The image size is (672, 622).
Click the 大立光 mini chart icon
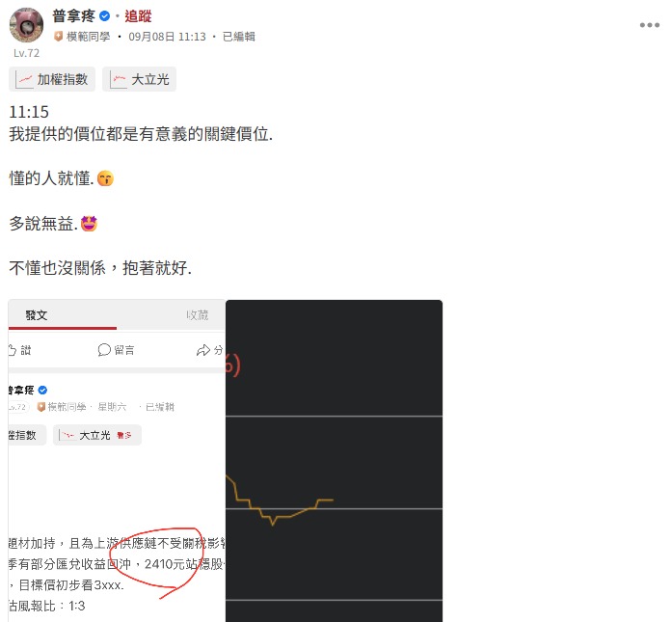[119, 79]
